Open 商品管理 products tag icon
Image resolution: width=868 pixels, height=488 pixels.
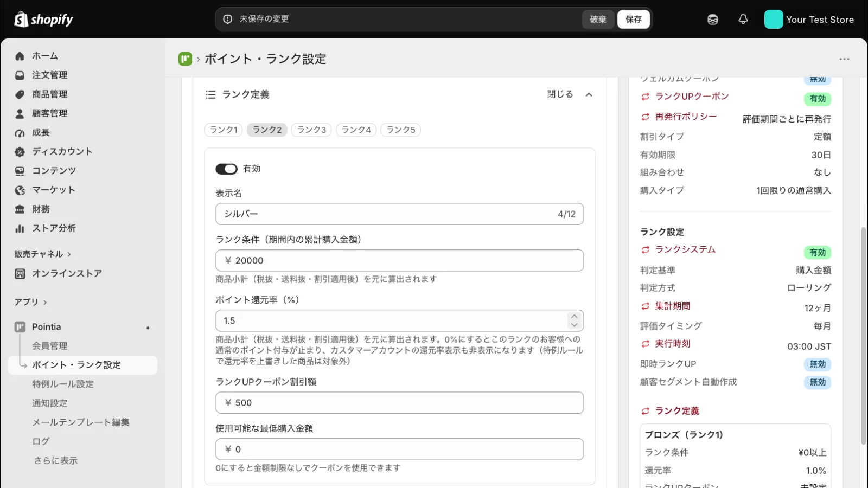pyautogui.click(x=20, y=94)
